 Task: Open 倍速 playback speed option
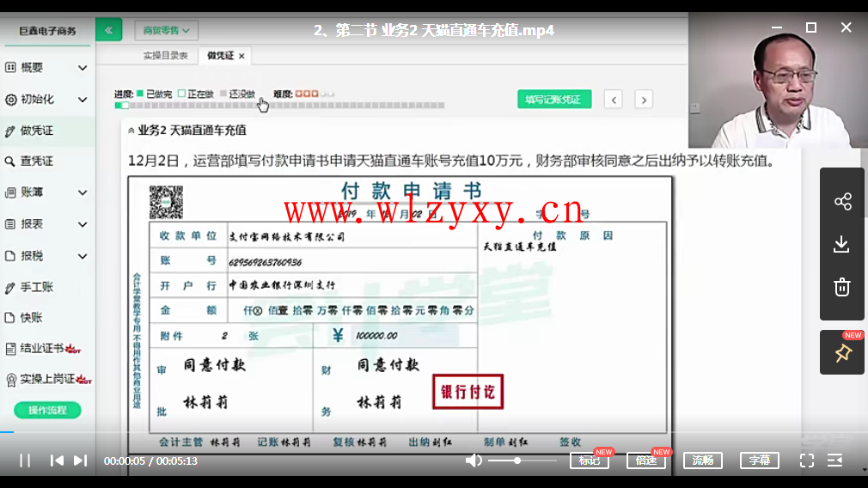[x=646, y=461]
